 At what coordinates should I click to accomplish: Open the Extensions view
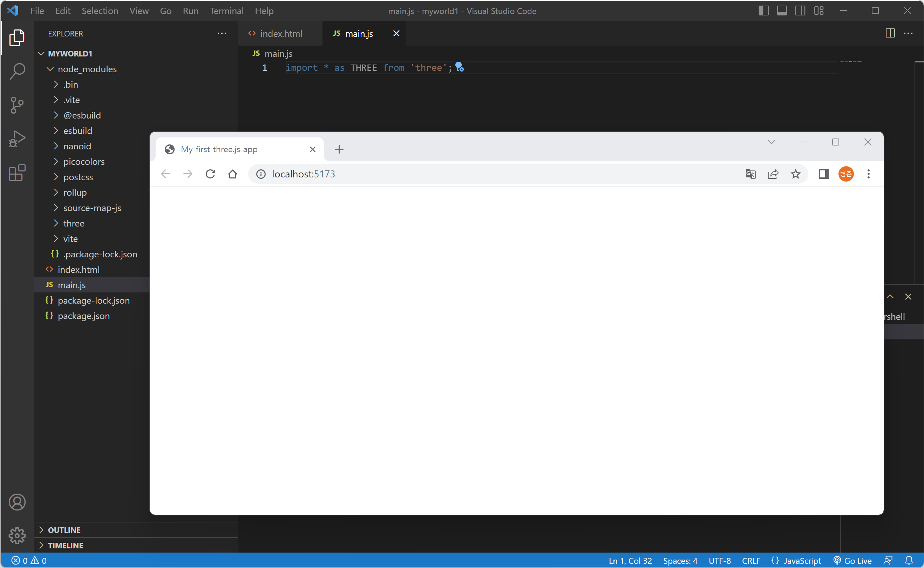click(x=17, y=173)
